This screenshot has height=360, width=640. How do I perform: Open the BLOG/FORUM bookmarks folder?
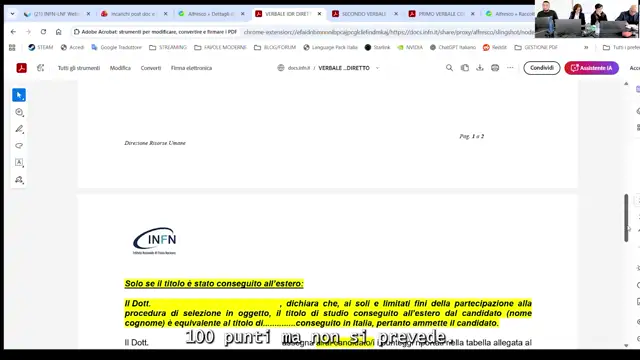(x=275, y=47)
